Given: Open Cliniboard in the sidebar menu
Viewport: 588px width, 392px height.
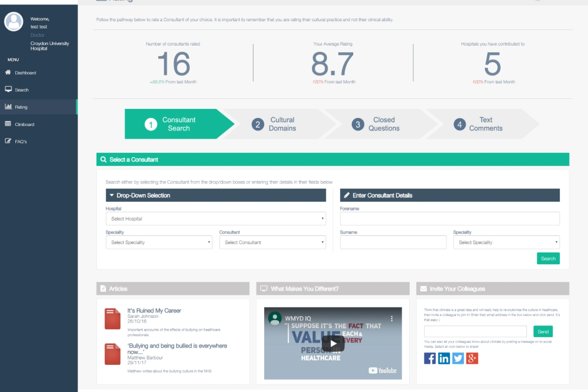Looking at the screenshot, I should coord(39,124).
